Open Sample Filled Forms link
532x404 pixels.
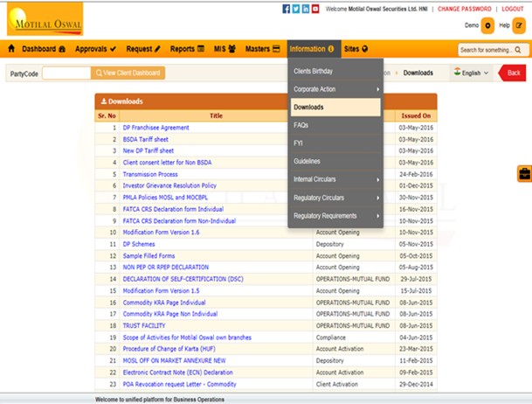149,256
